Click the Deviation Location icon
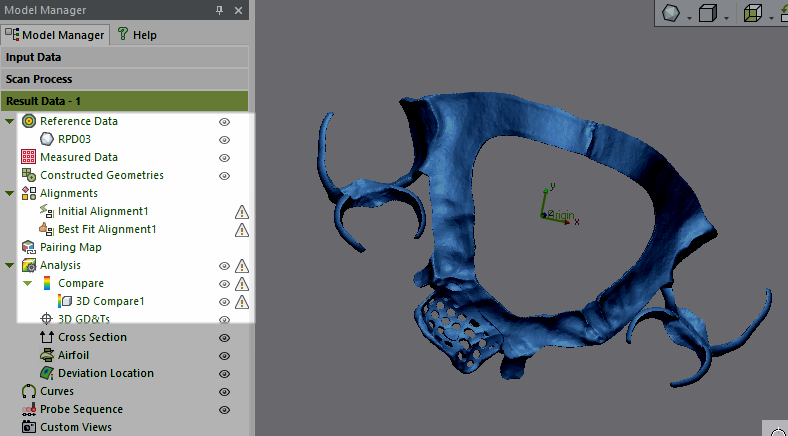Image resolution: width=788 pixels, height=436 pixels. click(x=47, y=373)
